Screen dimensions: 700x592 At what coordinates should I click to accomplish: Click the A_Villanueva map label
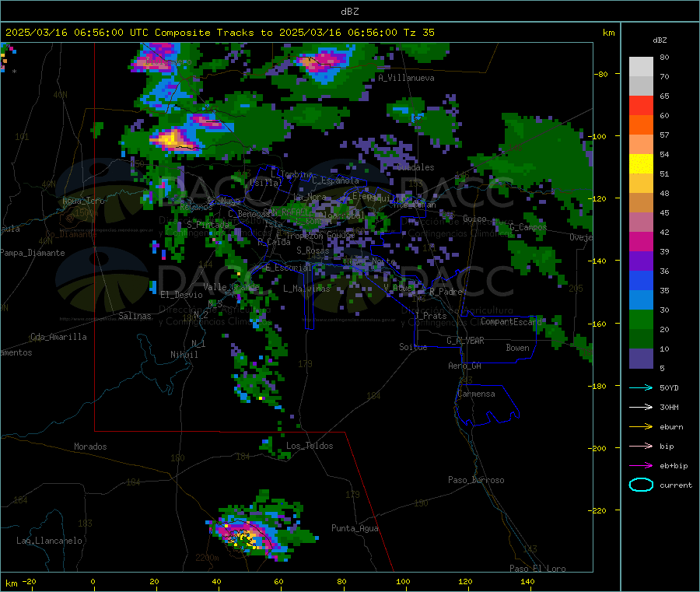point(406,78)
